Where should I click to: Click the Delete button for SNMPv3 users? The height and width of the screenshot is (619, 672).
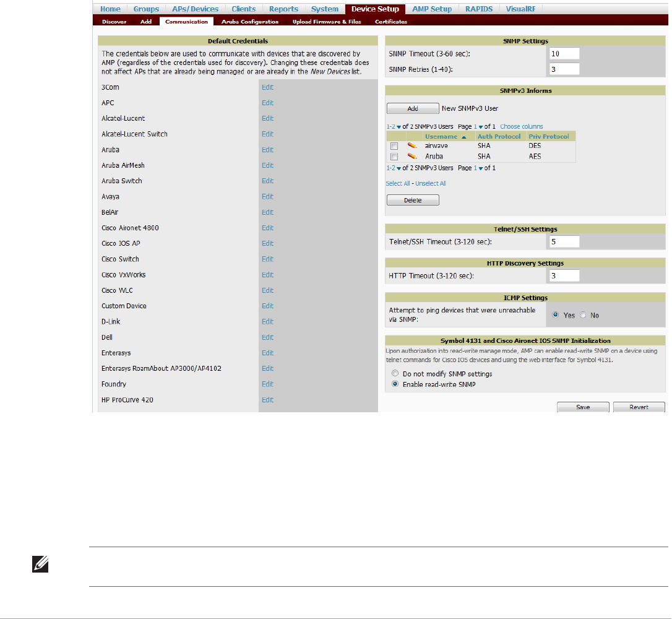coord(413,200)
